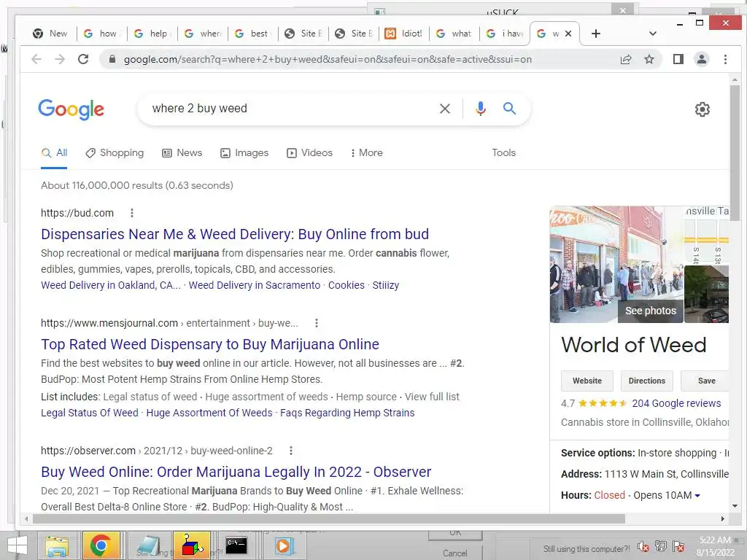Click World of Weed Directions button
Viewport: 747px width, 560px height.
(646, 381)
